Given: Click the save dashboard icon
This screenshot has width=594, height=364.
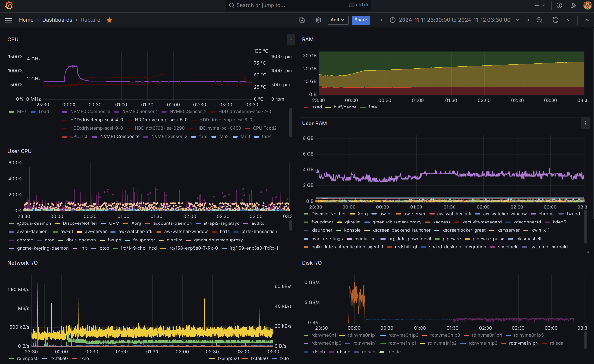Looking at the screenshot, I should click(x=302, y=20).
